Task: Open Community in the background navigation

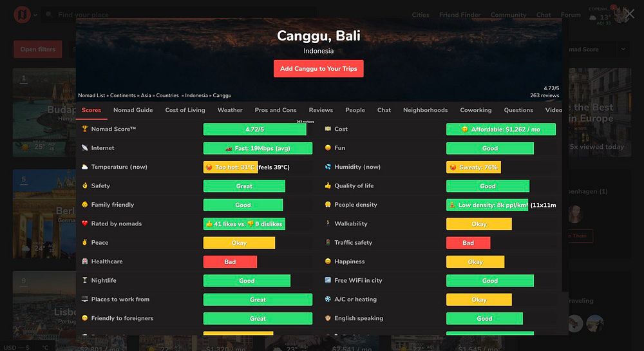Action: tap(509, 15)
